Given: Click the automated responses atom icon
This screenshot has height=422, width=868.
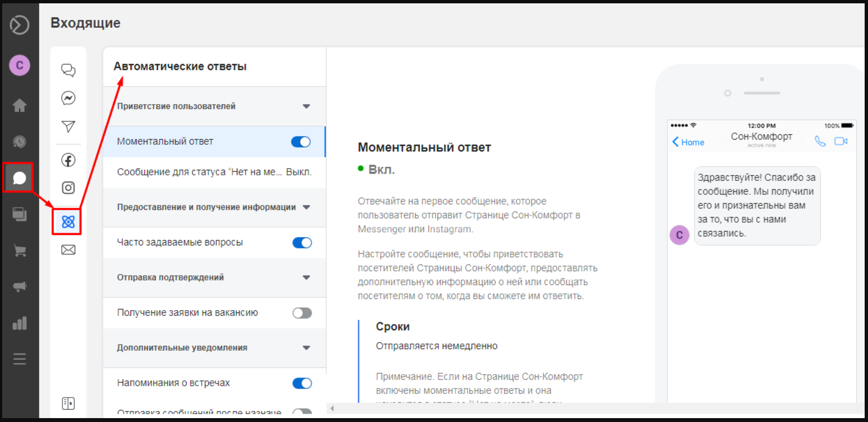Looking at the screenshot, I should click(x=68, y=222).
